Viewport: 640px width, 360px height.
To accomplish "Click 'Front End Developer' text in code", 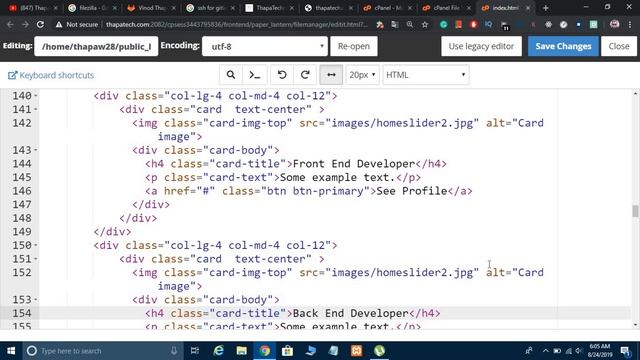I will (354, 164).
